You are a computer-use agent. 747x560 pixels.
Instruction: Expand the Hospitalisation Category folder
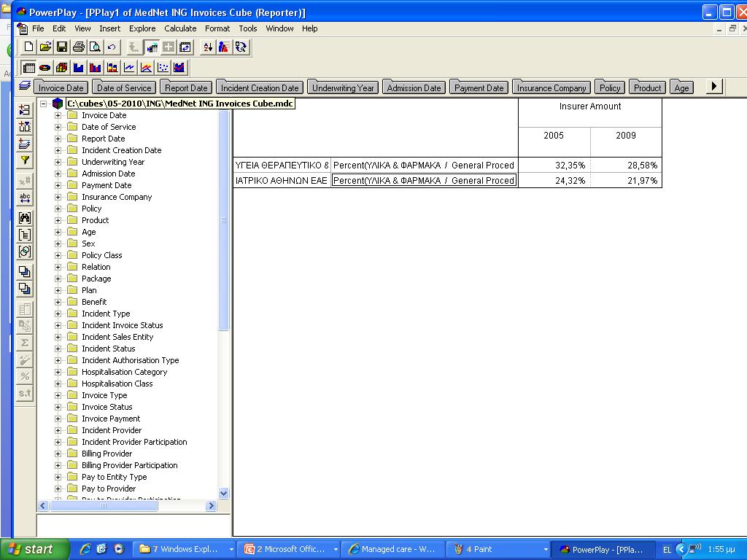coord(58,372)
